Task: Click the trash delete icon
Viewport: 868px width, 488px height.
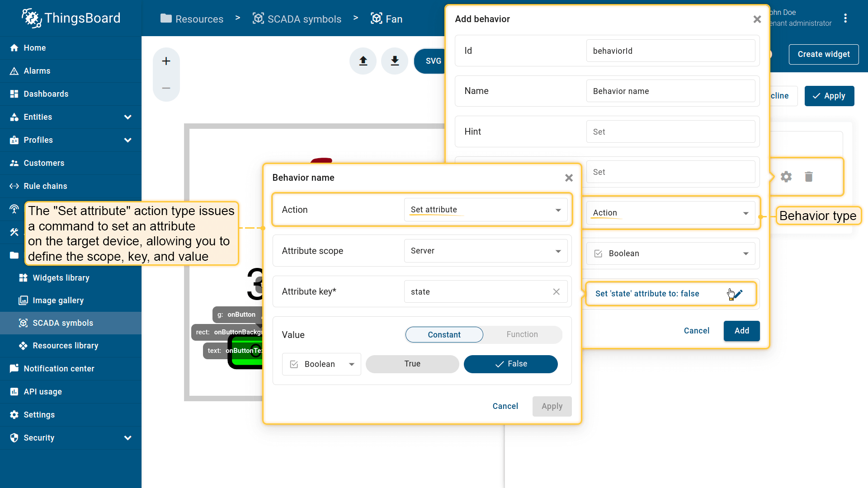Action: 809,177
